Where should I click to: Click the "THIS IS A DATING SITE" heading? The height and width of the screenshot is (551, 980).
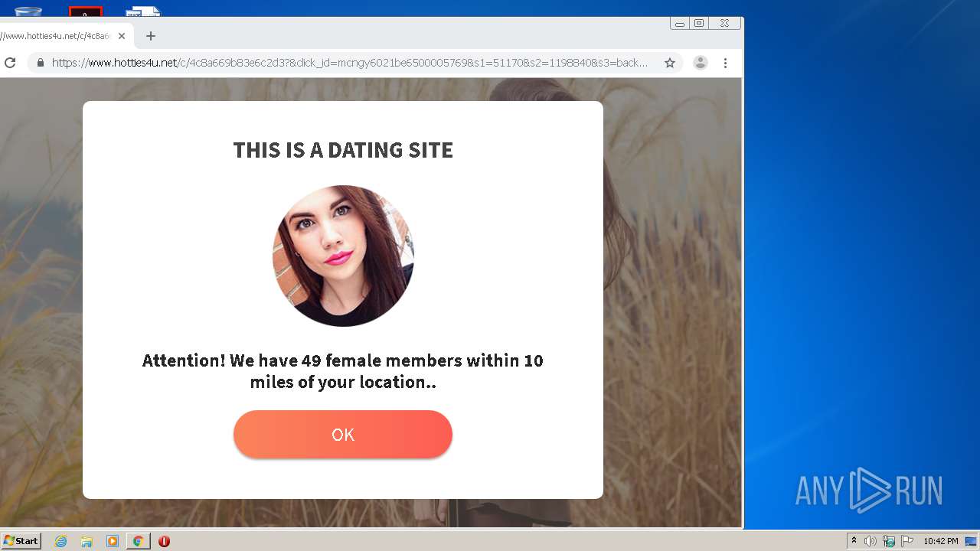[343, 150]
